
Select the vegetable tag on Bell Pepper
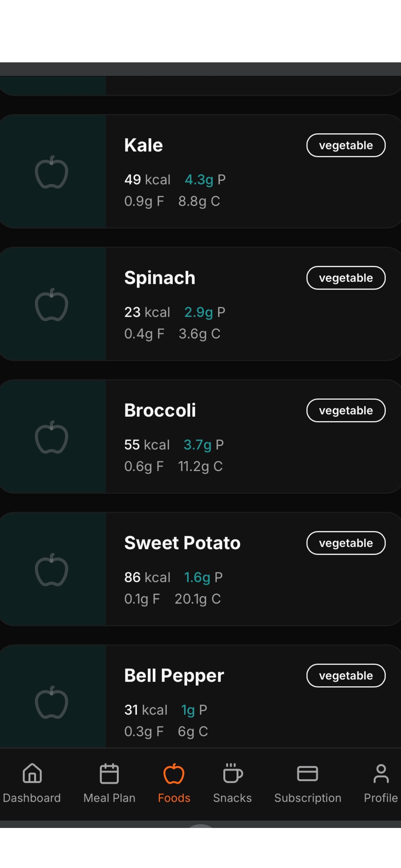click(x=346, y=676)
